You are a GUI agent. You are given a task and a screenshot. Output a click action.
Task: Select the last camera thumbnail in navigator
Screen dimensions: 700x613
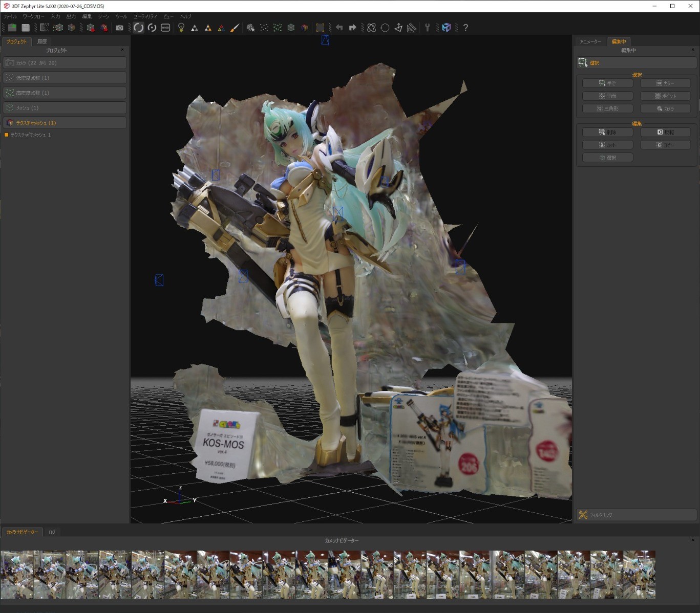(639, 574)
